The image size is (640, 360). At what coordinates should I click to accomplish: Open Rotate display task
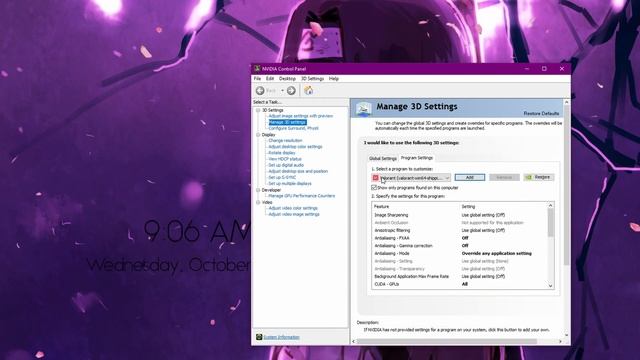click(282, 153)
